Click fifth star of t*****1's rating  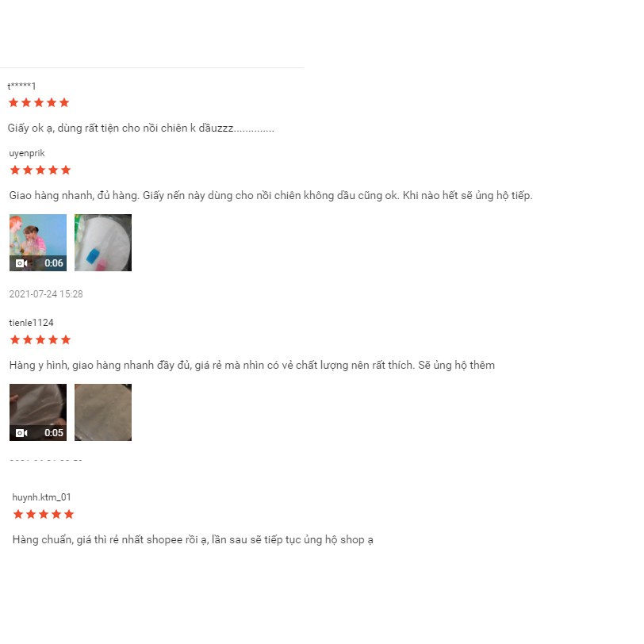[64, 102]
